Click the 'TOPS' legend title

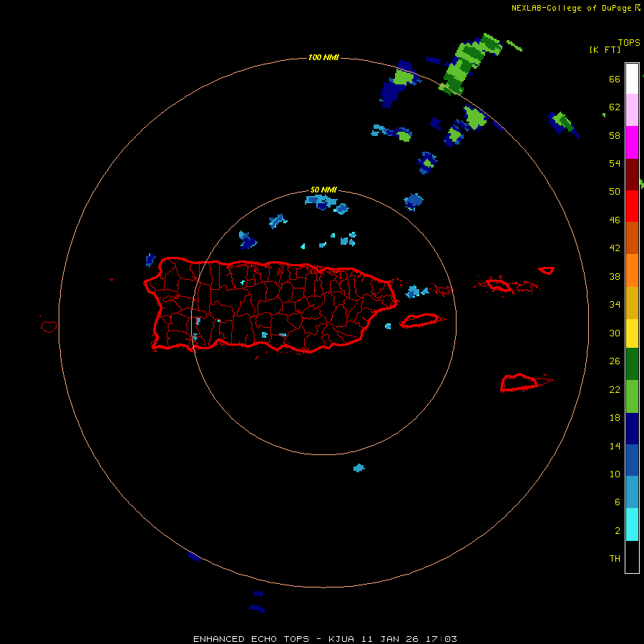tap(629, 42)
